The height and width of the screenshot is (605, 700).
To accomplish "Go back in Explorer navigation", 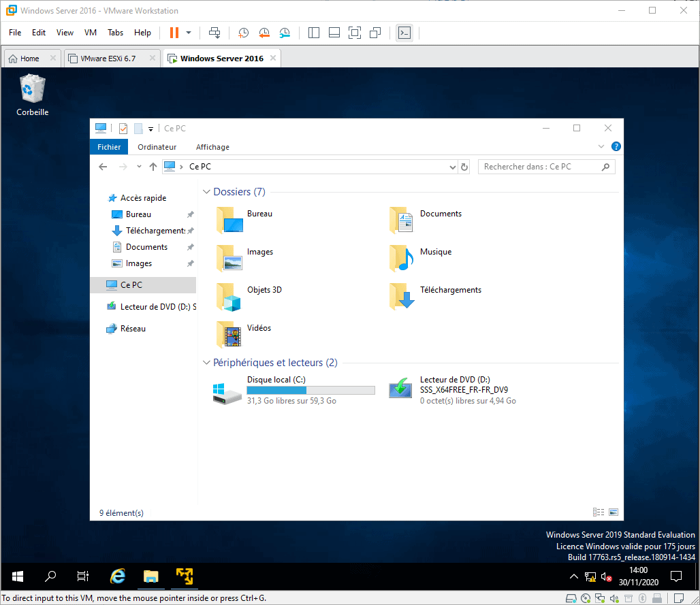I will [103, 167].
